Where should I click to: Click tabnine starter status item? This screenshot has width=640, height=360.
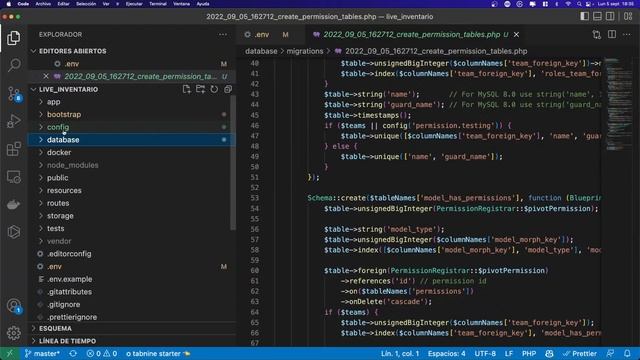tap(158, 353)
